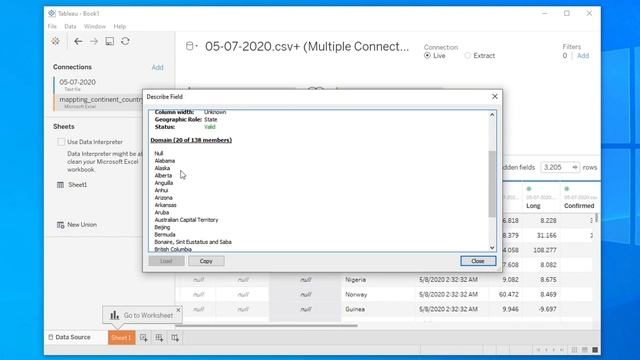The image size is (640, 360).
Task: Create a new worksheet icon
Action: point(144,338)
